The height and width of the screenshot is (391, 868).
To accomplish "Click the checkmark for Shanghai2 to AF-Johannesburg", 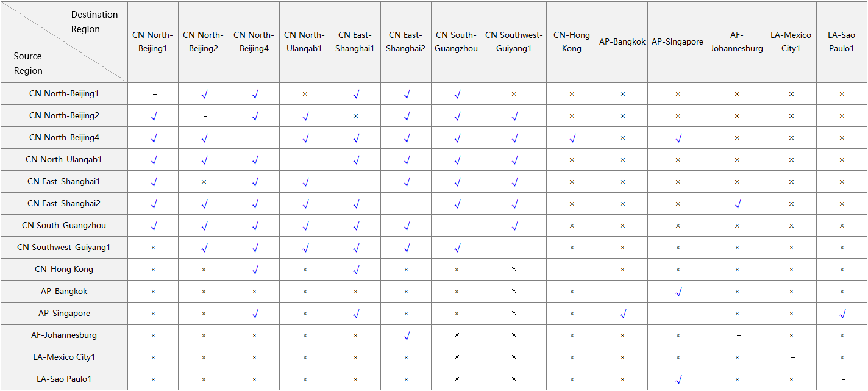I will click(737, 204).
